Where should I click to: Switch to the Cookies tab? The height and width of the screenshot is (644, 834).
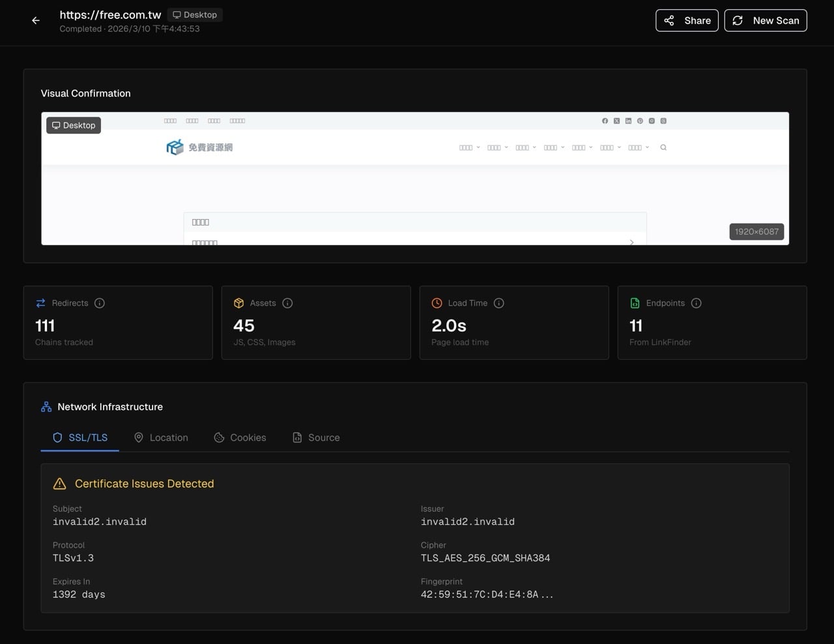point(240,437)
